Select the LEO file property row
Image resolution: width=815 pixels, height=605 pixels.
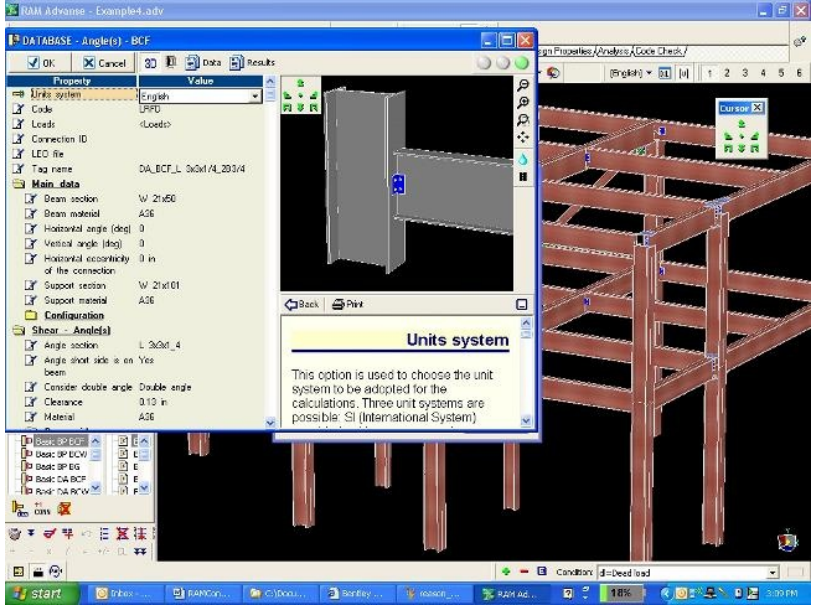point(135,154)
